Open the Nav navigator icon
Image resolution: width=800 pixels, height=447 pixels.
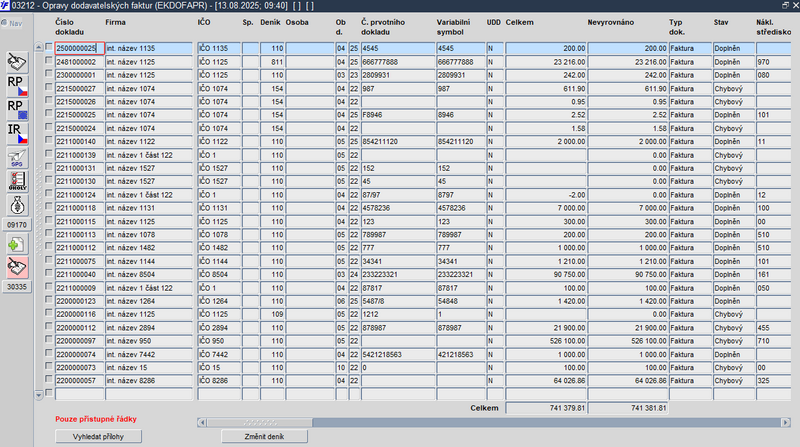coord(11,23)
